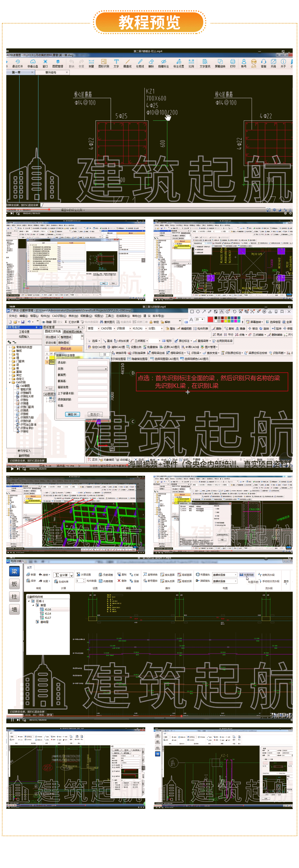This screenshot has height=868, width=299.
Task: Collapse CAD识别 tree node
Action: point(10,382)
